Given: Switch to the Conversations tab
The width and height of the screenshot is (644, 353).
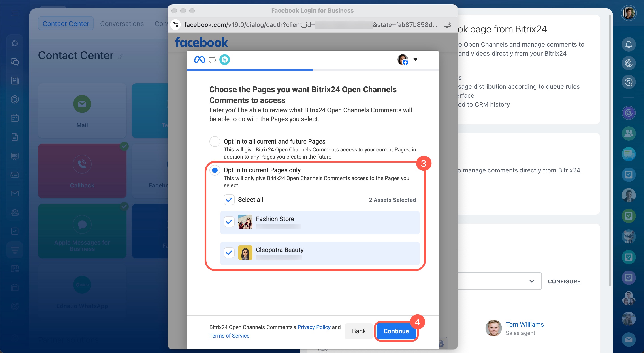Looking at the screenshot, I should click(122, 24).
